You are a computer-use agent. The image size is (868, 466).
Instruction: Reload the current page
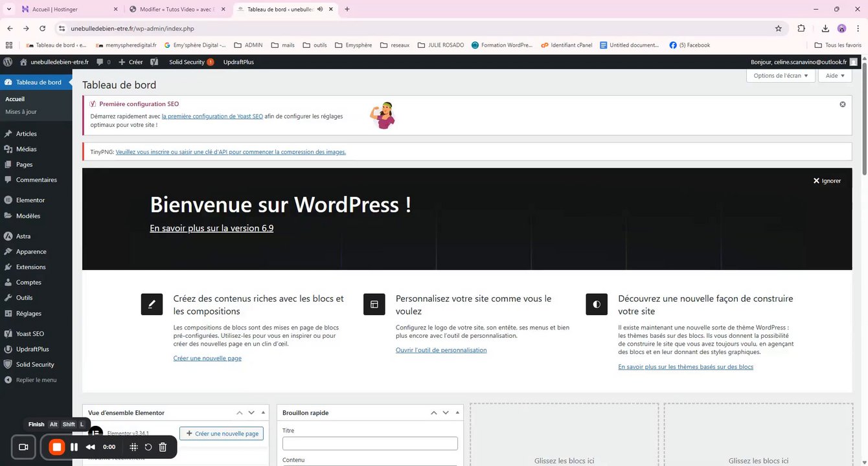point(43,28)
